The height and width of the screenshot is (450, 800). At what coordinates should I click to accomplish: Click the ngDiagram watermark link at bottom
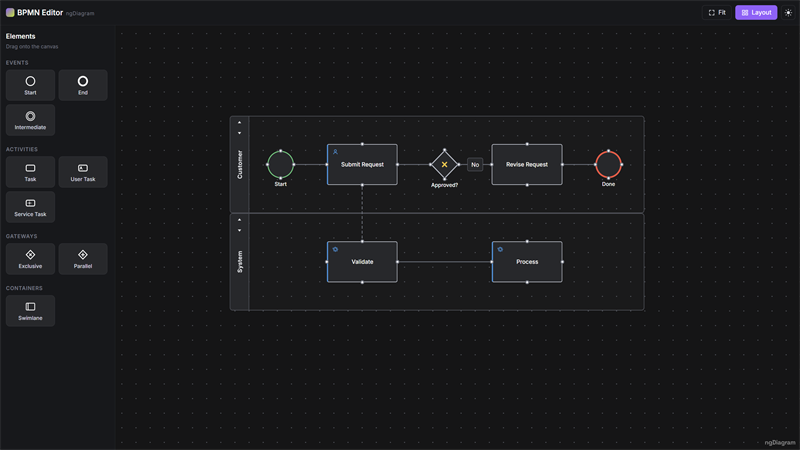click(x=780, y=442)
